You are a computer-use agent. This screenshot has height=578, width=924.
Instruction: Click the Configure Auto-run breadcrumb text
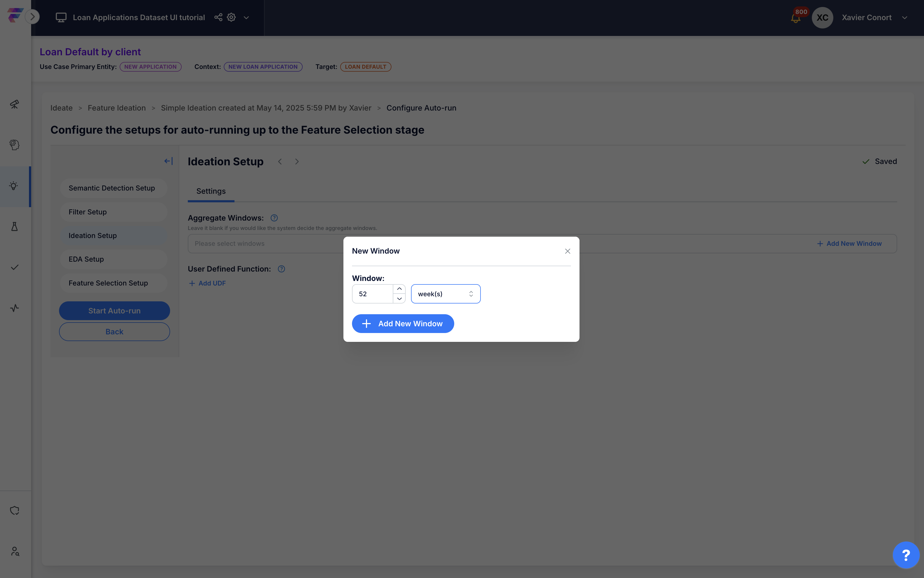(x=421, y=108)
